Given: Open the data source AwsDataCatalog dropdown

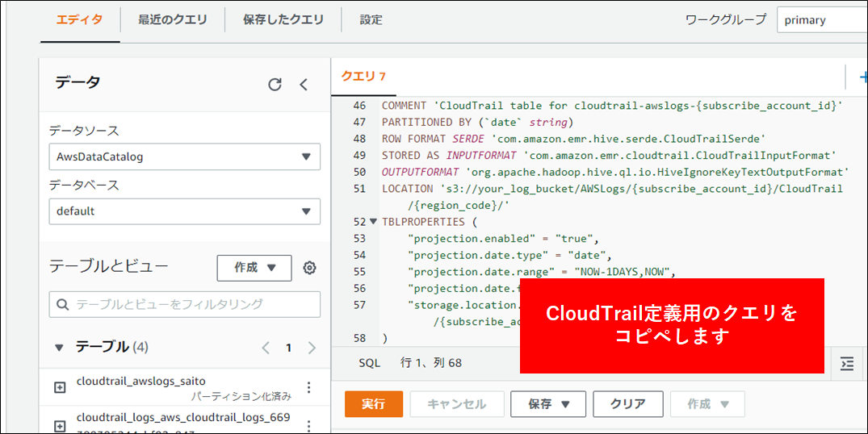Looking at the screenshot, I should 184,156.
